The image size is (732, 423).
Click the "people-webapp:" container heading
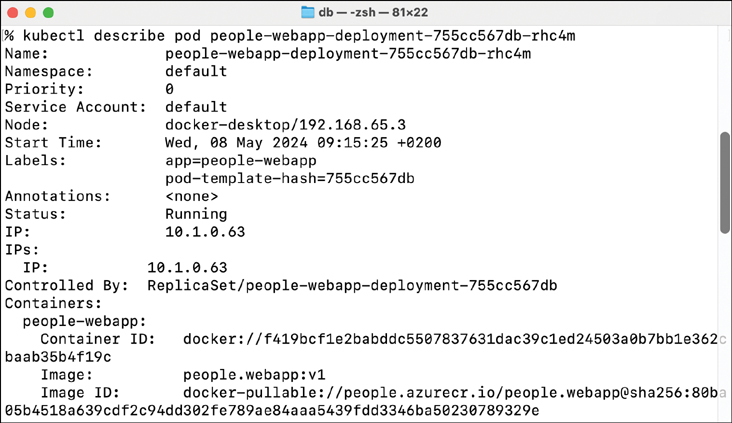(85, 322)
